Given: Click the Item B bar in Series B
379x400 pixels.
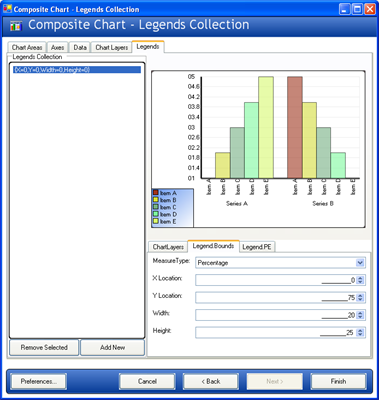Looking at the screenshot, I should (310, 140).
